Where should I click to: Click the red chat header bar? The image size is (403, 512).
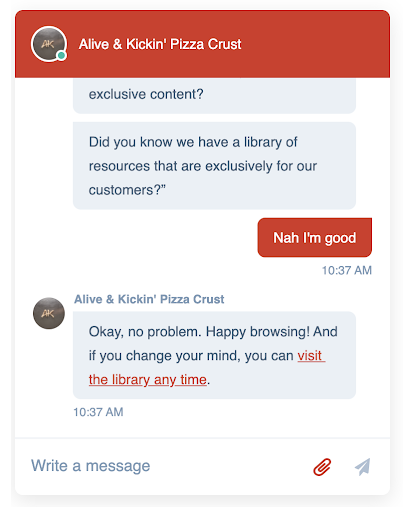202,44
